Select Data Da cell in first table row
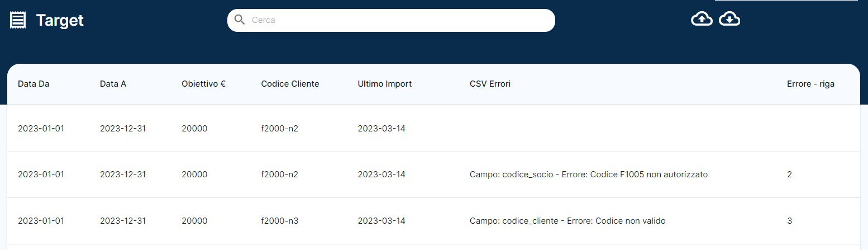 41,129
